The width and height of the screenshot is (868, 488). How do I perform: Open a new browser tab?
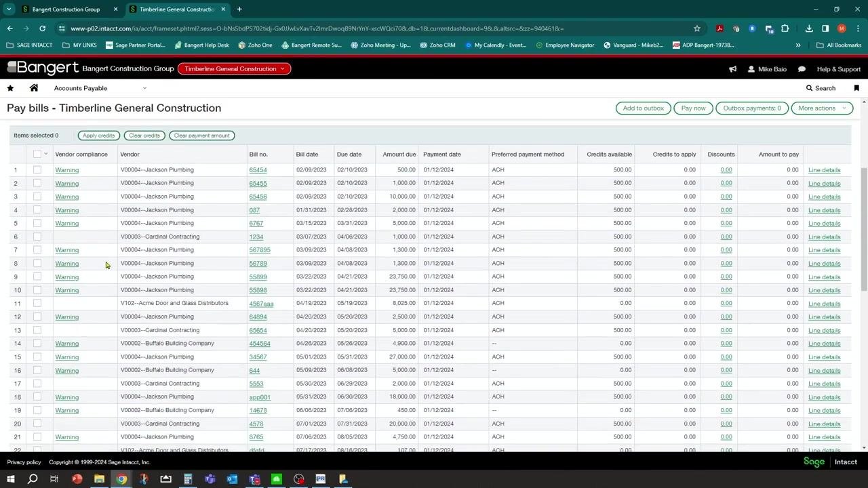(239, 9)
